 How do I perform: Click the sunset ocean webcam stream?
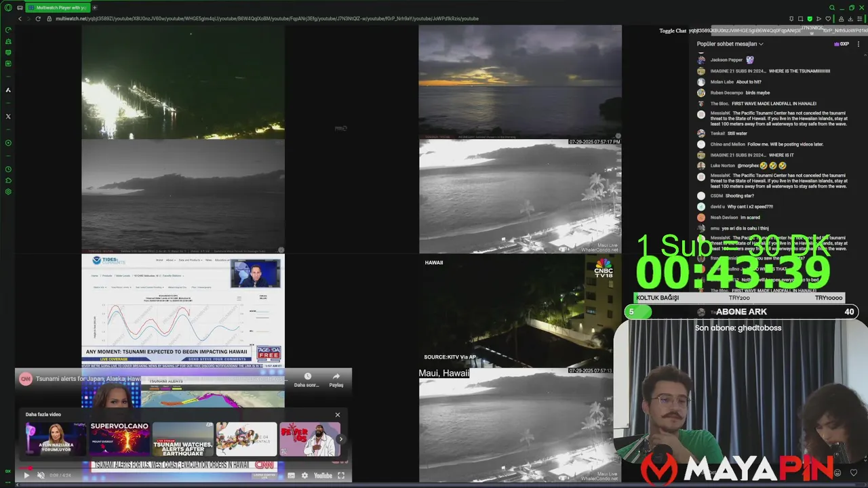click(x=520, y=82)
